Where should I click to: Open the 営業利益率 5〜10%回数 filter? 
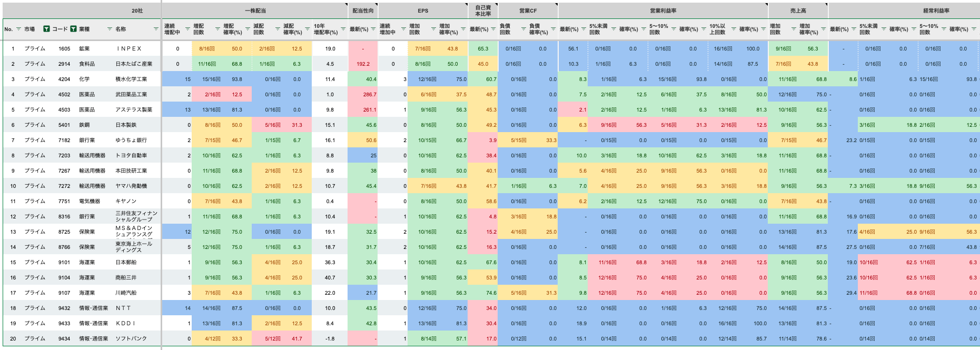point(674,29)
